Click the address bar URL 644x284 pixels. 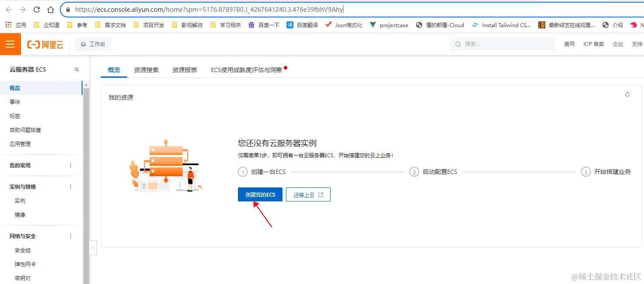[209, 9]
